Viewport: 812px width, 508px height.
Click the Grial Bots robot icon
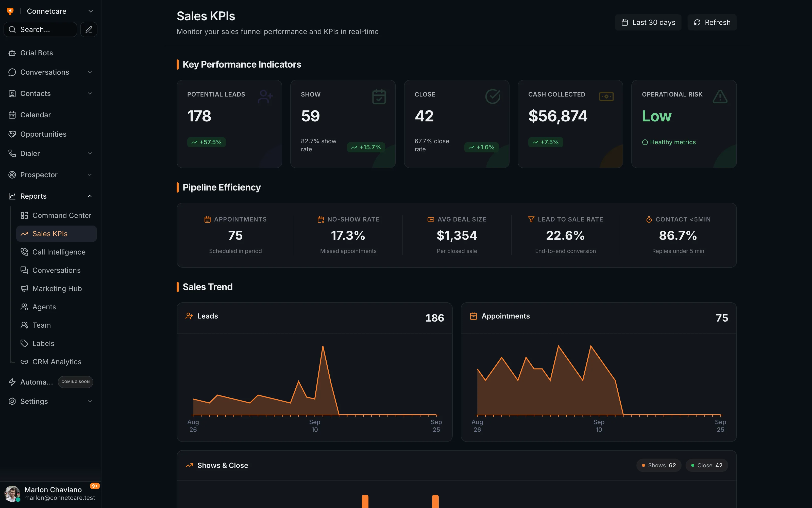[12, 53]
